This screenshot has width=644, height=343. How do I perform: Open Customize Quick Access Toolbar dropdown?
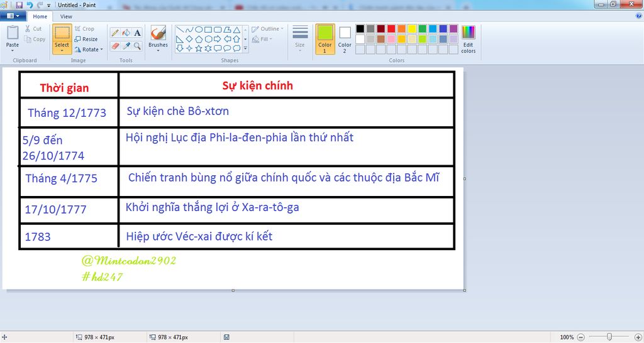(x=49, y=5)
